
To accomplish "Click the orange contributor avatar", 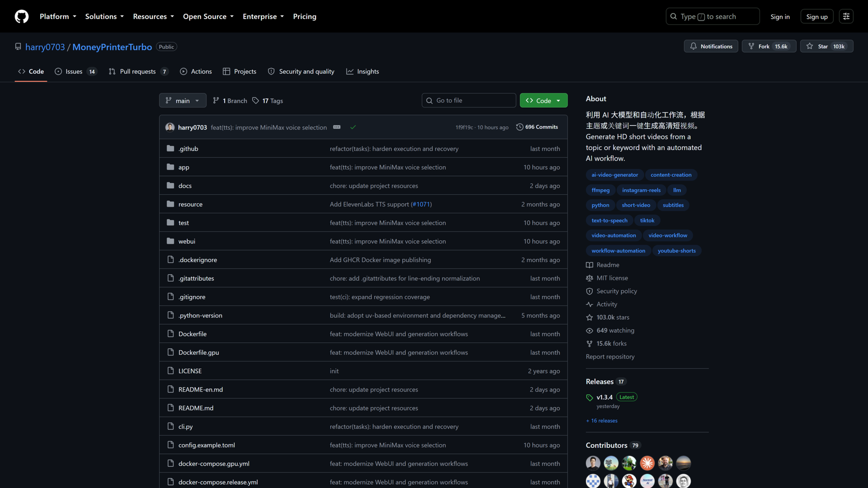I will [647, 463].
